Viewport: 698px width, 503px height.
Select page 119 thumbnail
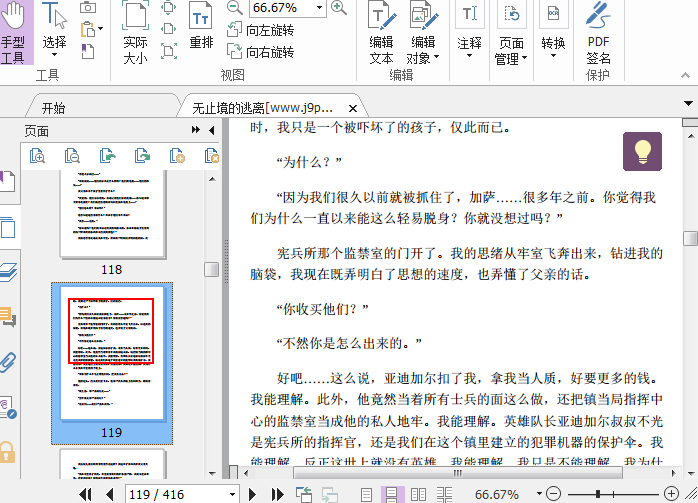click(x=112, y=354)
